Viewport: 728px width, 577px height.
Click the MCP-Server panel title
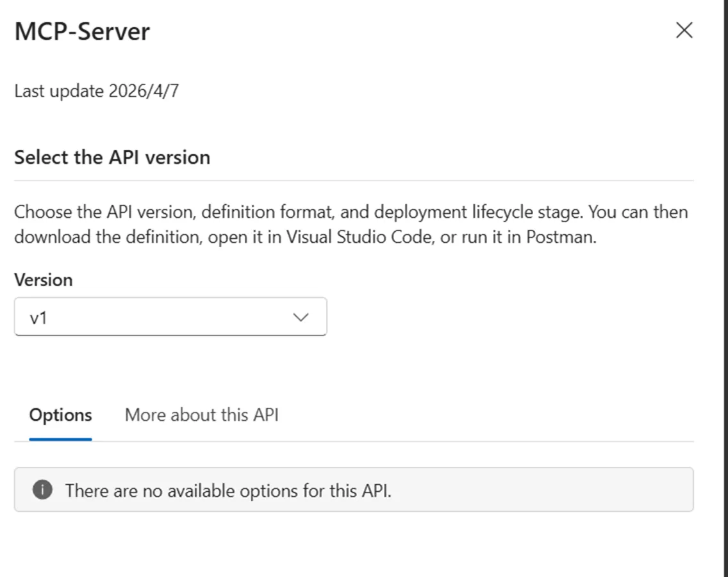point(82,31)
